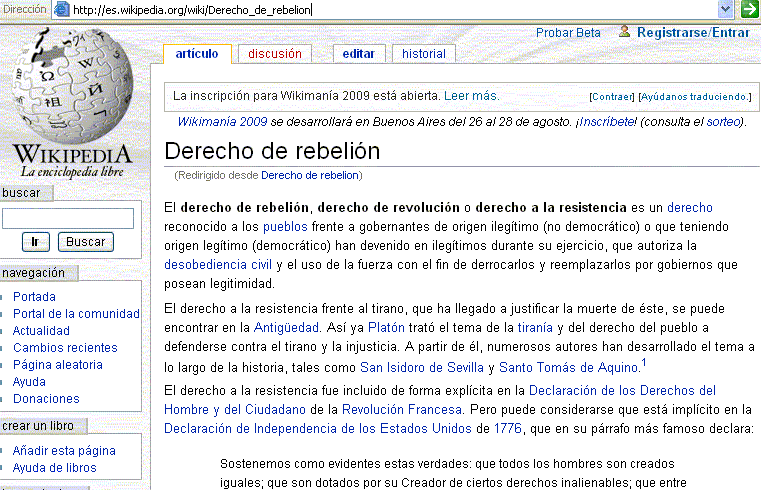
Task: Open the Ayuda navigation link
Action: point(29,382)
